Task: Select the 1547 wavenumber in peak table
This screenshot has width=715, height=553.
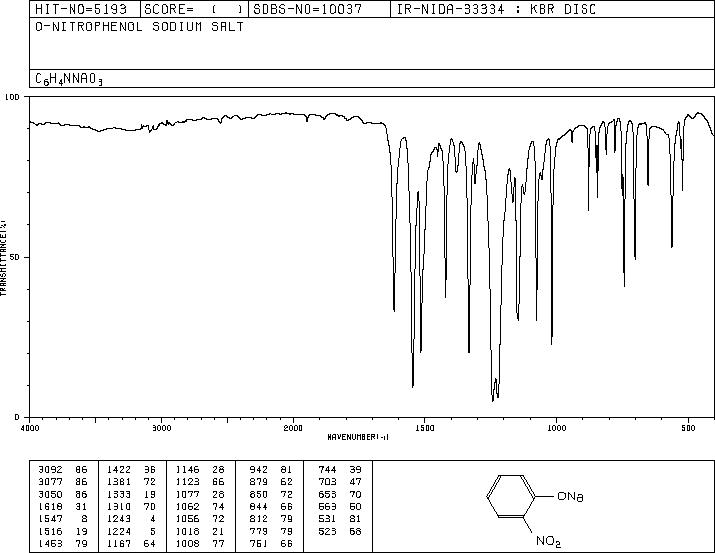Action: pos(50,519)
